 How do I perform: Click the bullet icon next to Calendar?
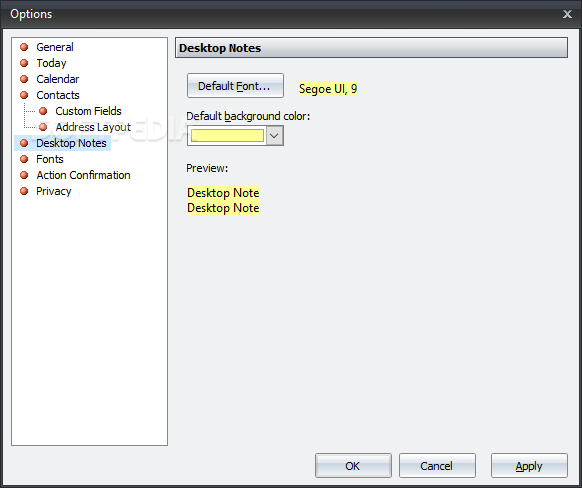pyautogui.click(x=24, y=79)
